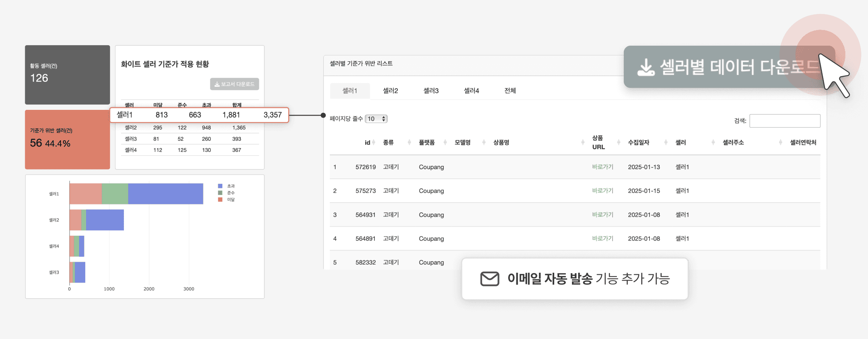Click the blue 초과 bar for 셀러1
Viewport: 868px width, 339px height.
pyautogui.click(x=166, y=194)
